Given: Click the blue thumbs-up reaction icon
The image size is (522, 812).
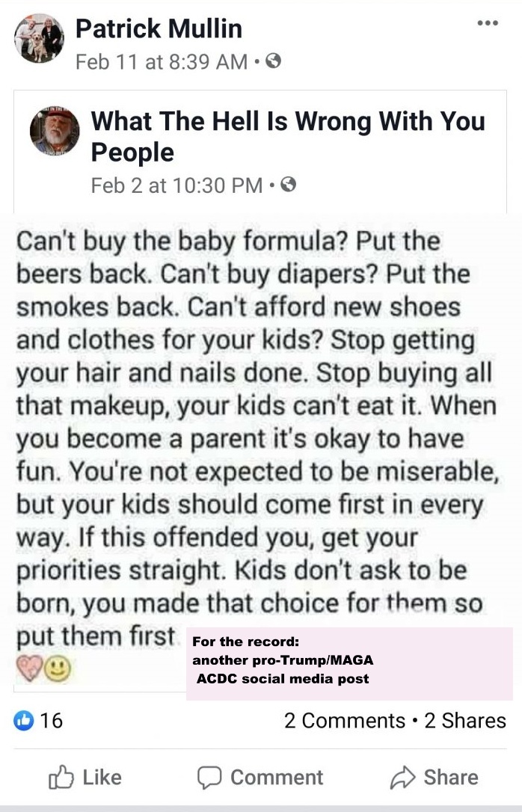Looking at the screenshot, I should pos(24,721).
